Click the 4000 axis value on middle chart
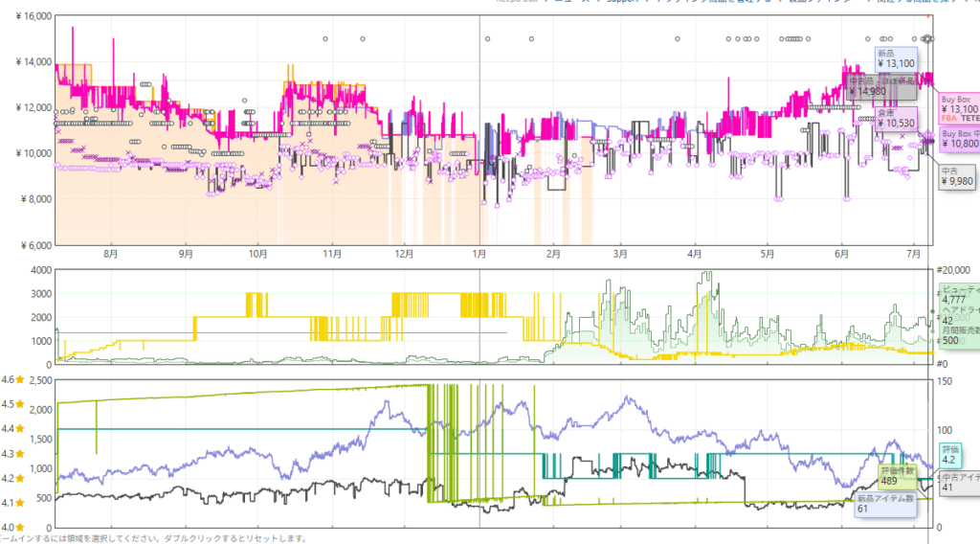This screenshot has width=980, height=544. (x=41, y=270)
